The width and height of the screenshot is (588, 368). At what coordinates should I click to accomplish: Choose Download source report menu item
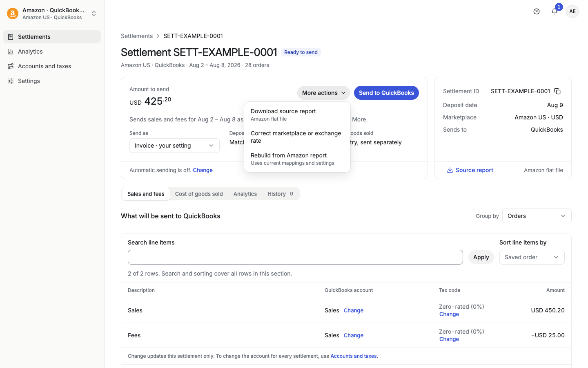[297, 115]
